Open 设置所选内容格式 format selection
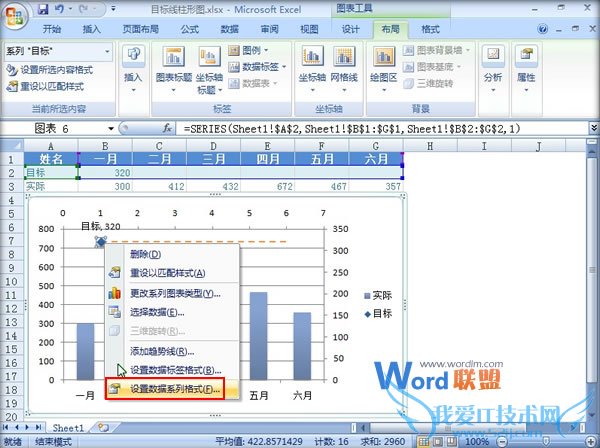600x448 pixels. click(x=50, y=70)
